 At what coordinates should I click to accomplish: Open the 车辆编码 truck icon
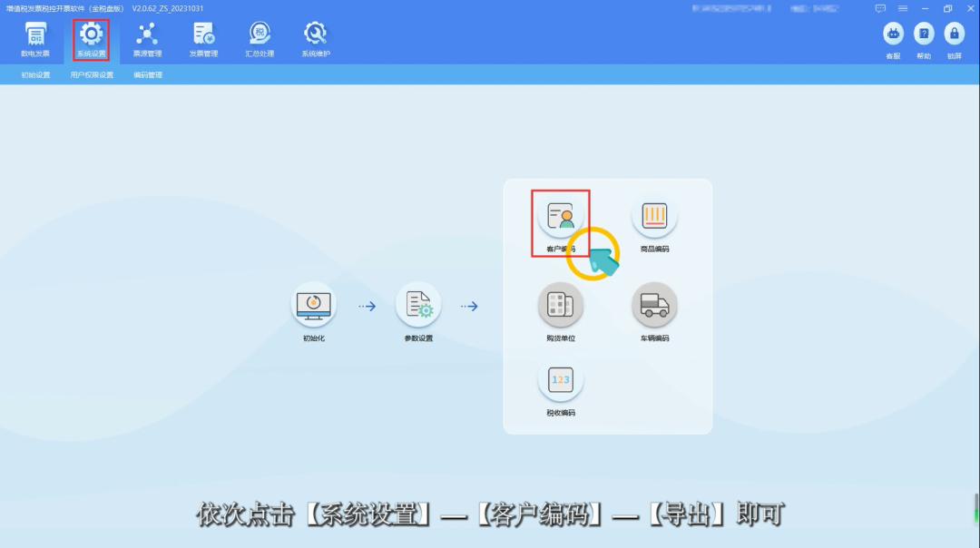point(654,305)
